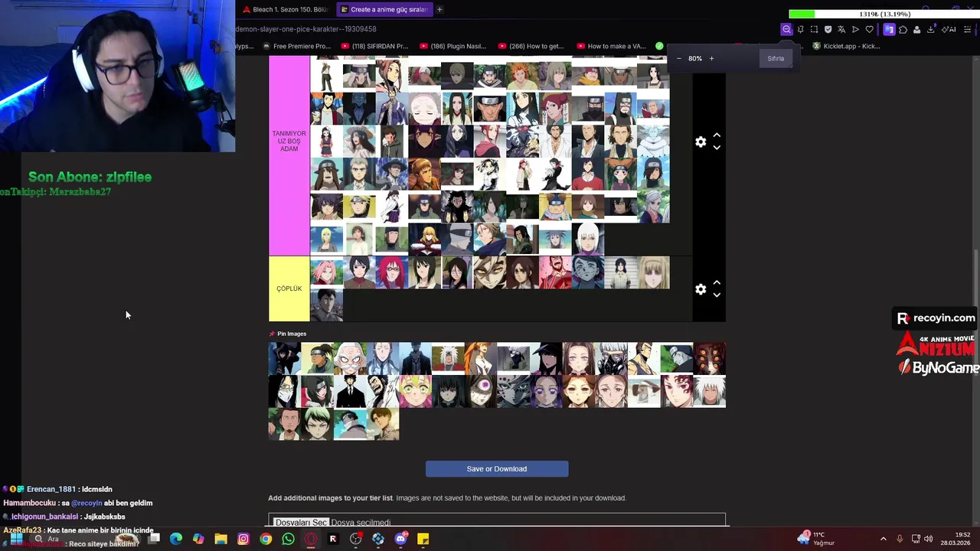The image size is (980, 551).
Task: Increase zoom with the plus button
Action: tap(711, 58)
